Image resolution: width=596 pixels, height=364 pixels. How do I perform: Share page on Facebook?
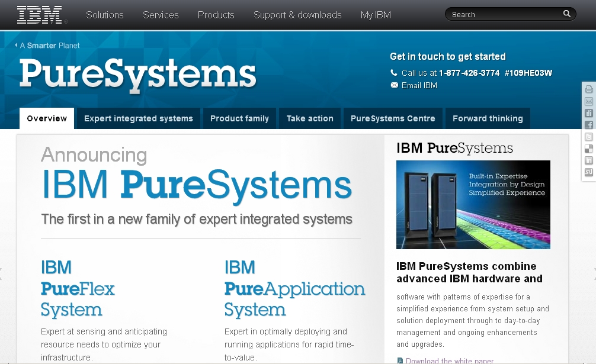[x=589, y=125]
